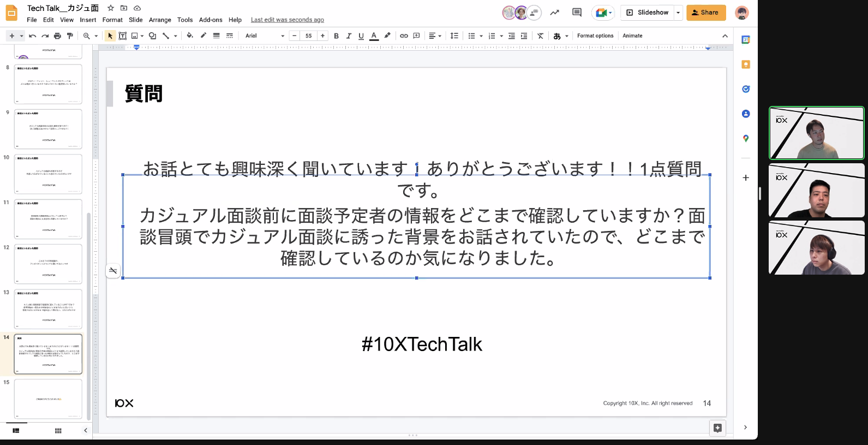Screen dimensions: 868x445
Task: Click the Animate button
Action: coord(632,36)
